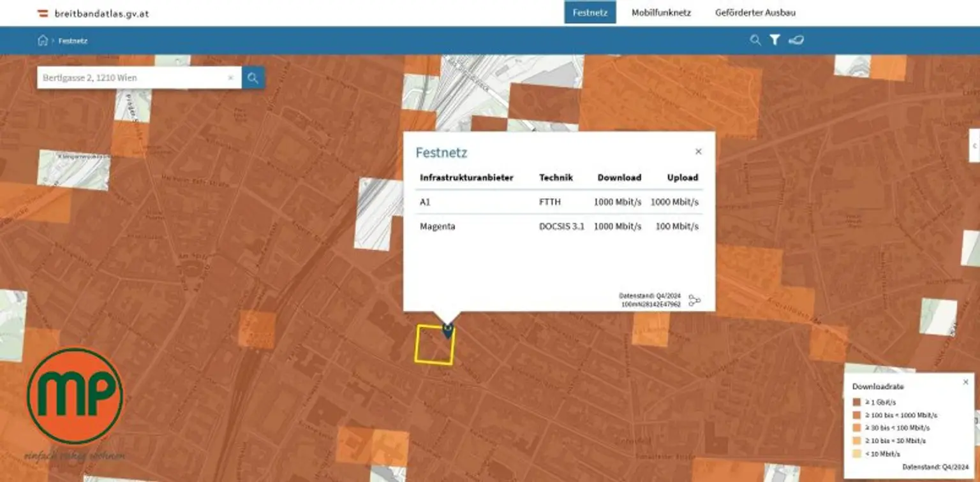Select the yellow highlighted grid cell on the map
Image resolution: width=980 pixels, height=482 pixels.
coord(434,345)
